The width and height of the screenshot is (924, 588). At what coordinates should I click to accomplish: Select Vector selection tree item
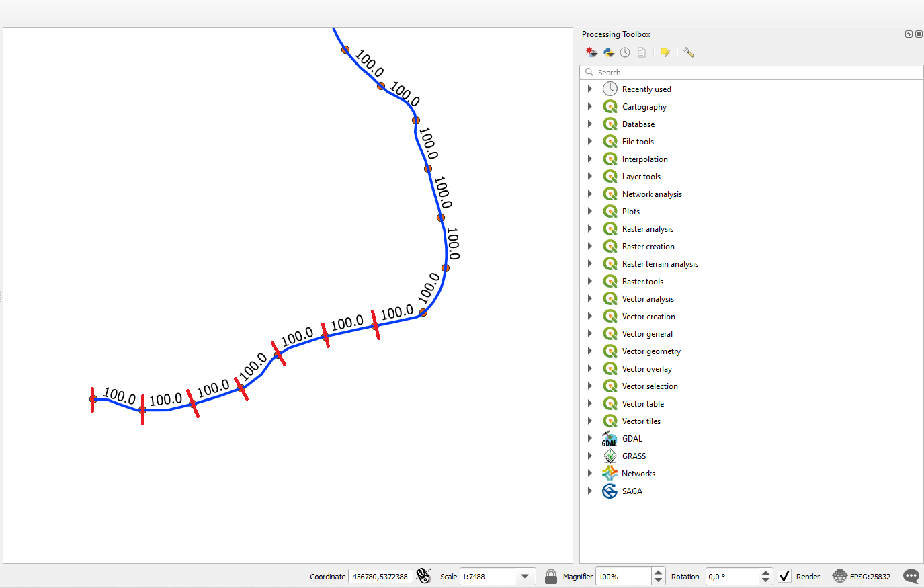(x=650, y=386)
